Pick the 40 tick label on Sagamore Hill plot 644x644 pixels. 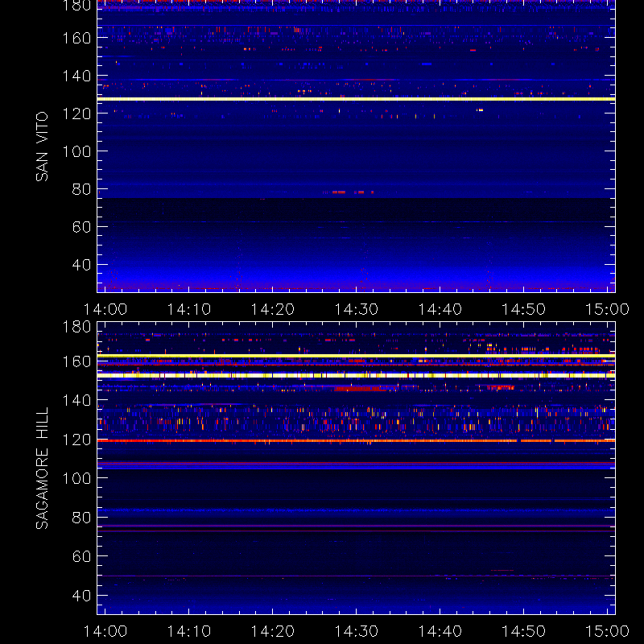point(81,596)
